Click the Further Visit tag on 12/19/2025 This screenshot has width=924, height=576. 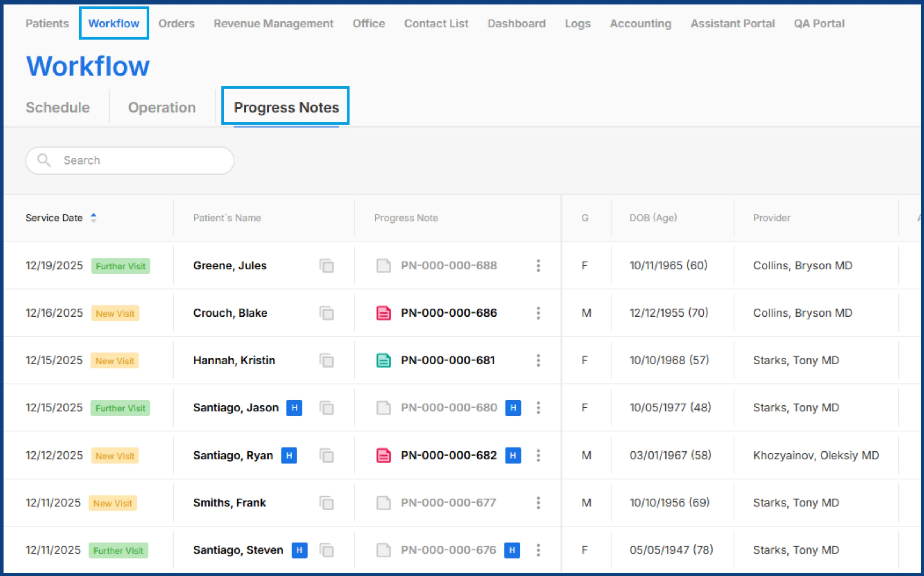pyautogui.click(x=121, y=266)
